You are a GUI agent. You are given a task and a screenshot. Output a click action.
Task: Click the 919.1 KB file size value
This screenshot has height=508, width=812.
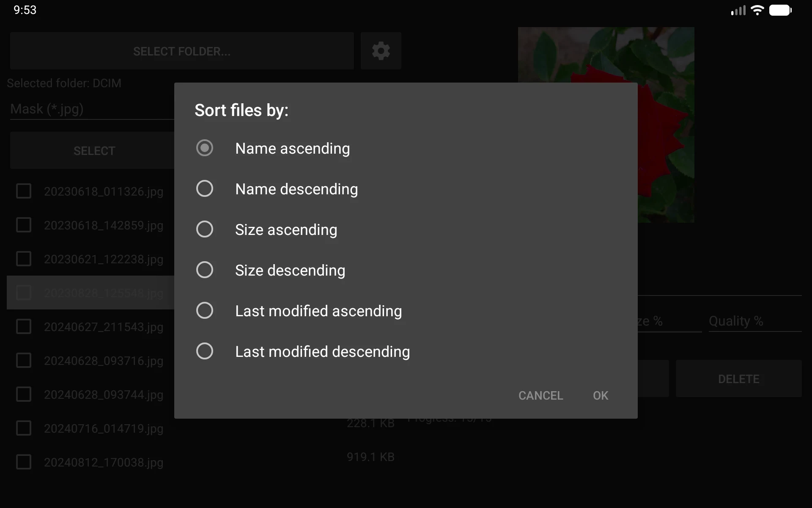click(370, 457)
